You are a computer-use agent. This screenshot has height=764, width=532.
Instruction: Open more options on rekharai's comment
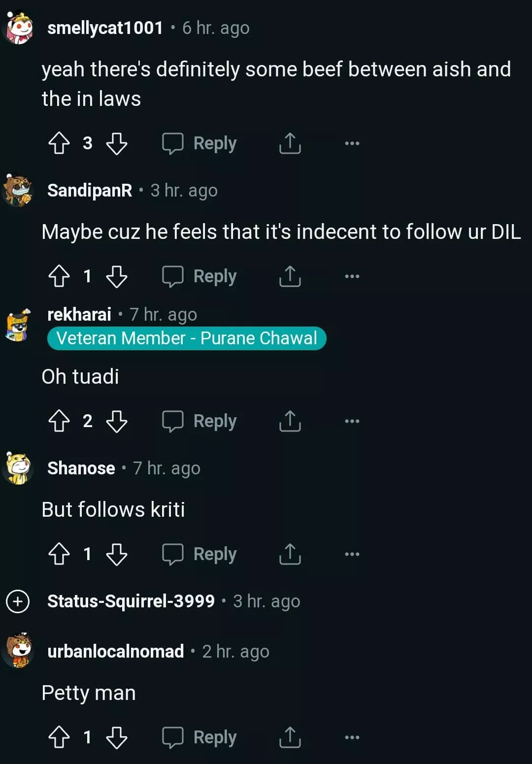coord(352,421)
